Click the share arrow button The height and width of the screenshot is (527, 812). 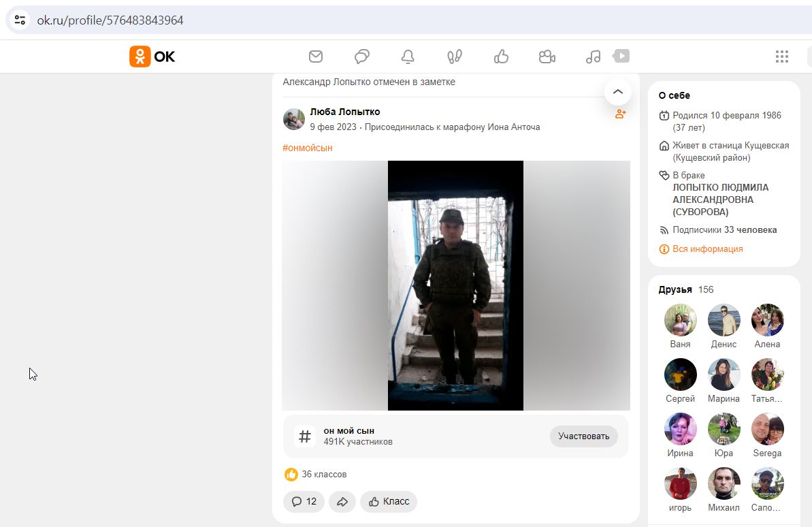(342, 502)
